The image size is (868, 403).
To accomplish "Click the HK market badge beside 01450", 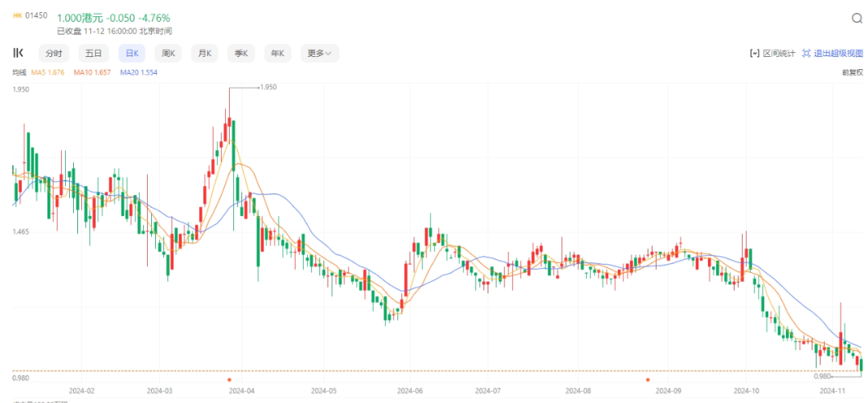I will click(x=17, y=17).
